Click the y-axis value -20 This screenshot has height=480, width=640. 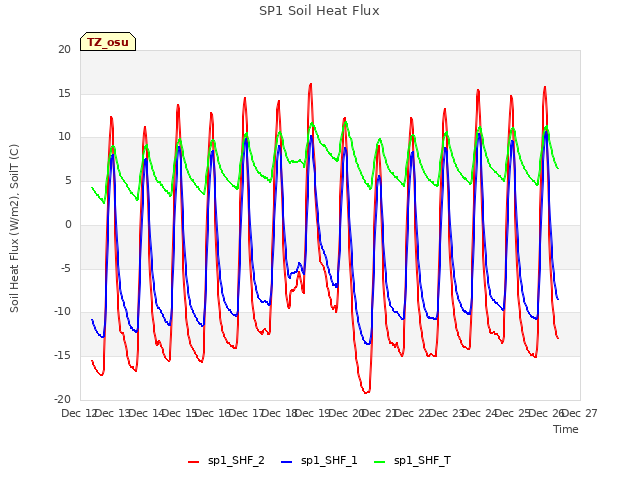[x=62, y=399]
